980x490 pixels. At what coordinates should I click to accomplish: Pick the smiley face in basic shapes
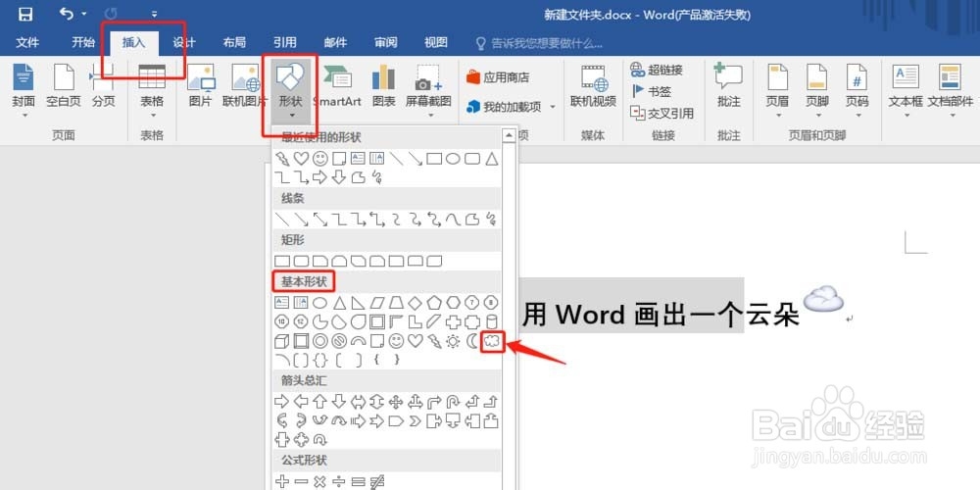(396, 341)
